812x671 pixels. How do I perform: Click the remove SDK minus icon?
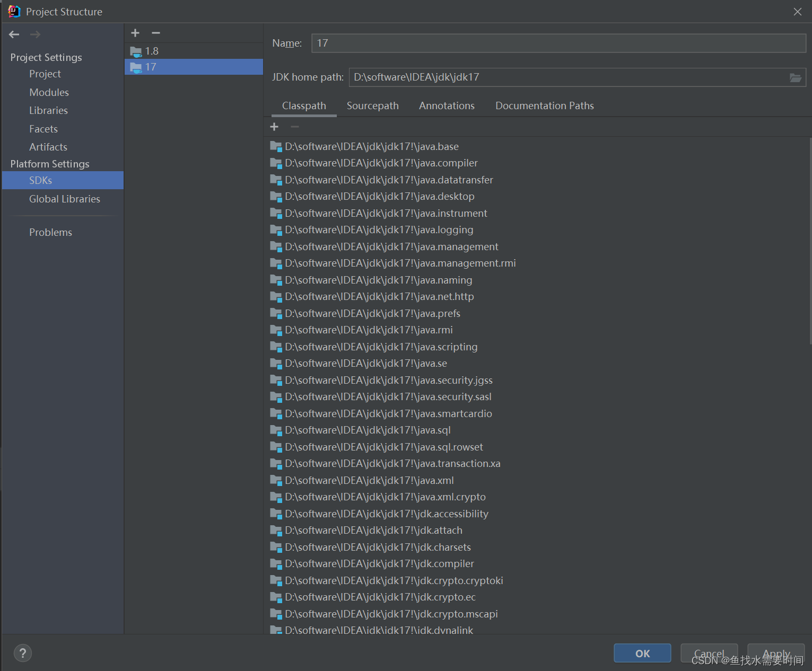(156, 33)
